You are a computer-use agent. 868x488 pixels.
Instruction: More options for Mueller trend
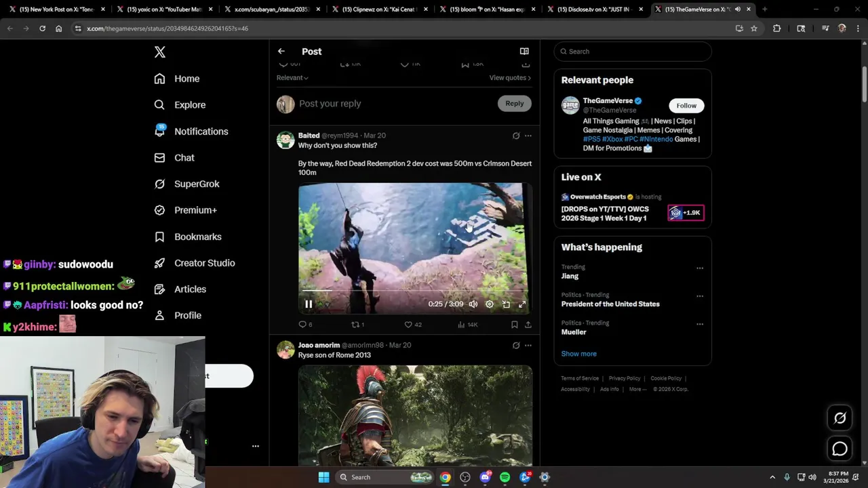[700, 325]
